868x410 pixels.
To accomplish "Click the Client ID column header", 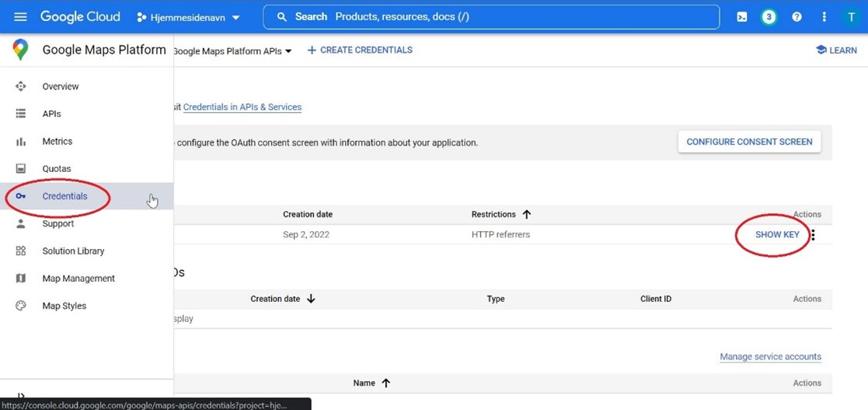I will click(656, 300).
